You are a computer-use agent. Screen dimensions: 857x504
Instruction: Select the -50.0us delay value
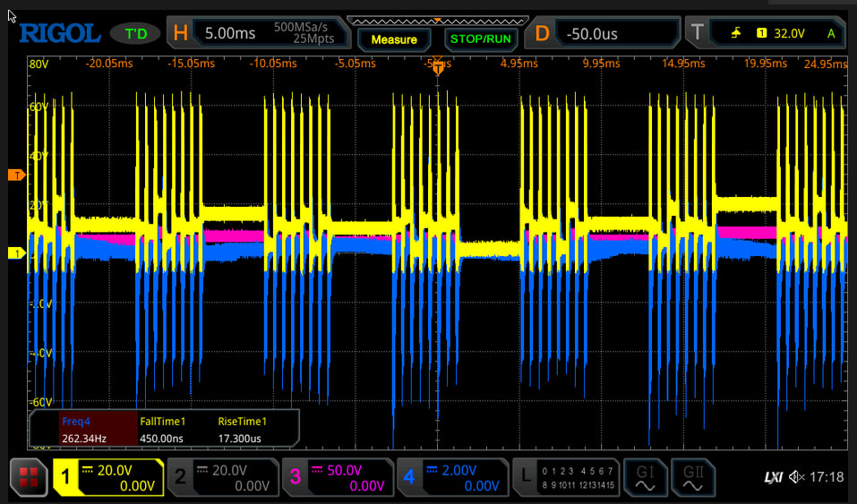(592, 34)
